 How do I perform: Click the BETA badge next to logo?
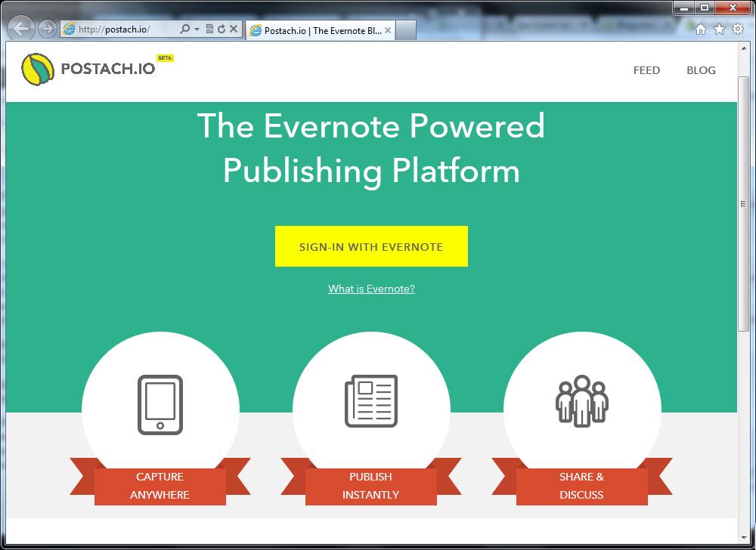click(x=165, y=57)
